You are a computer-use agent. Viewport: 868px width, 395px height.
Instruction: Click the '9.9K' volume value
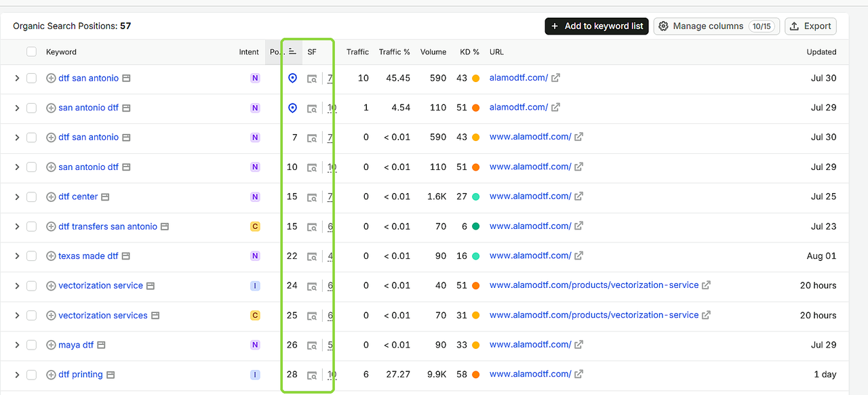click(436, 375)
